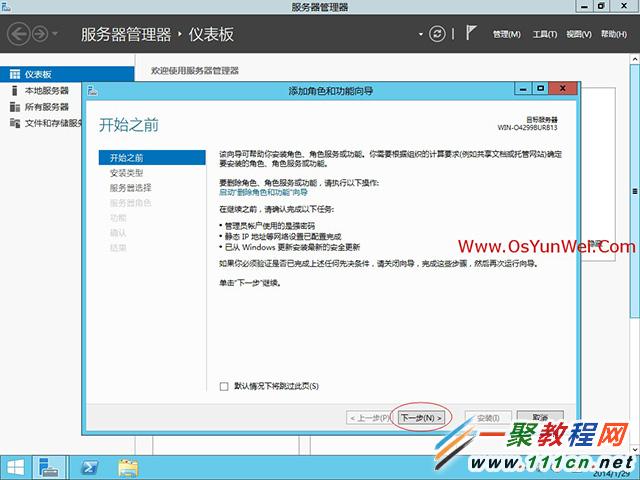Viewport: 640px width, 480px height.
Task: Click the Server Manager vertical scrollbar
Action: point(635,190)
